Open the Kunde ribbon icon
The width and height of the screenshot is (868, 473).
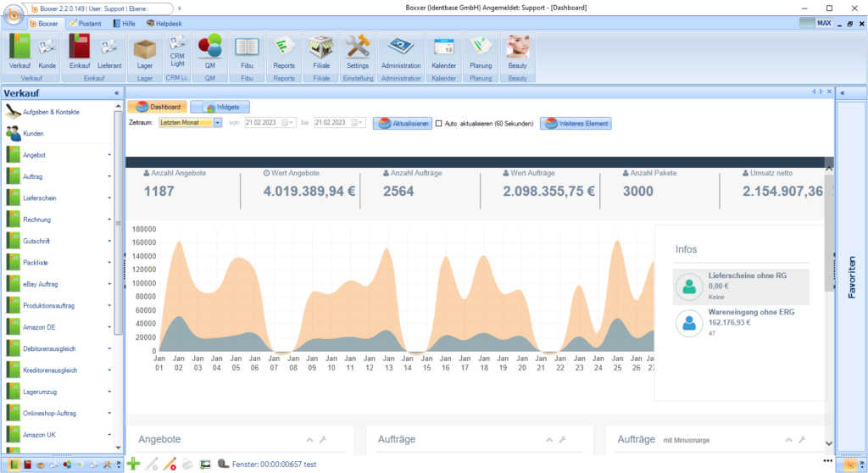47,52
